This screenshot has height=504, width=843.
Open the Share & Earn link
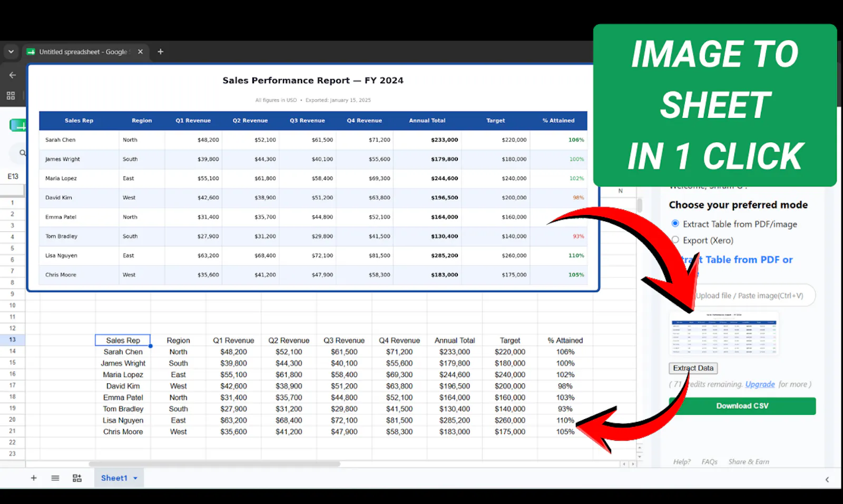click(x=749, y=462)
